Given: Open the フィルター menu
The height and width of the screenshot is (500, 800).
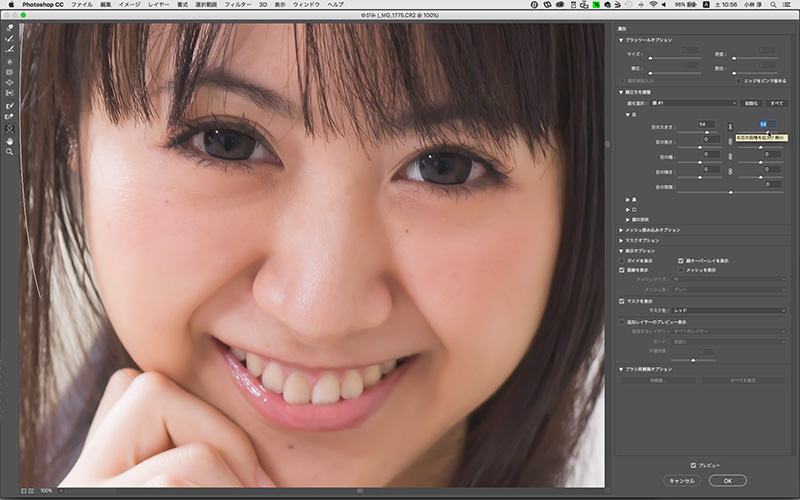Looking at the screenshot, I should click(x=238, y=5).
